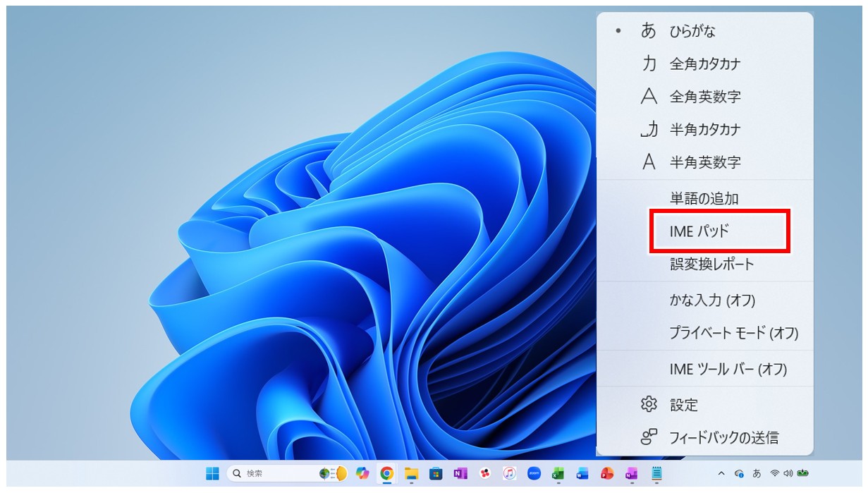This screenshot has width=868, height=493.
Task: Open OneNote icon beside Microsoft Store
Action: [x=460, y=473]
